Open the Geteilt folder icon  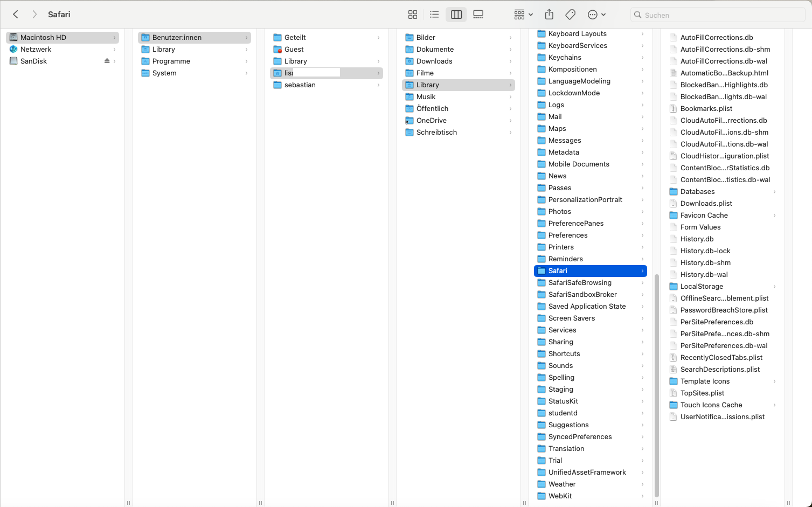pos(277,37)
